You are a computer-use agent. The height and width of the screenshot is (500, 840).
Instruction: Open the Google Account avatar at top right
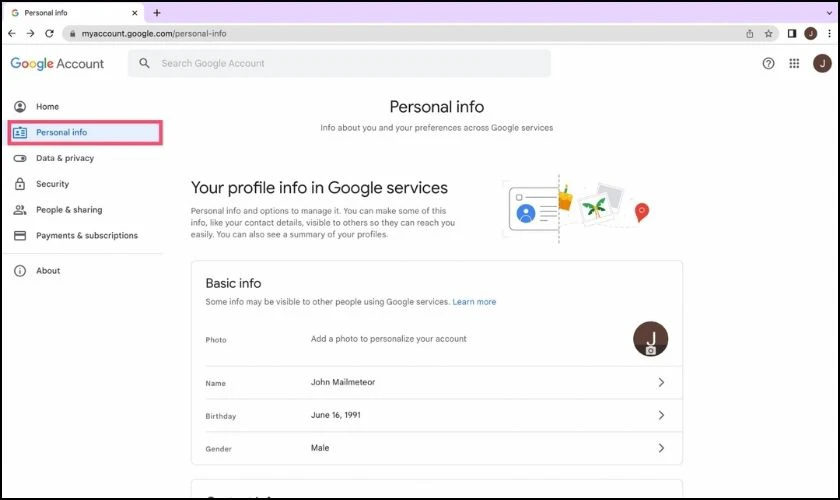822,63
